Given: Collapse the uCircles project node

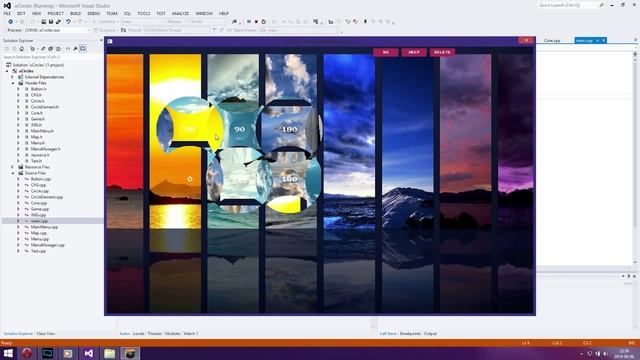Looking at the screenshot, I should (x=7, y=71).
